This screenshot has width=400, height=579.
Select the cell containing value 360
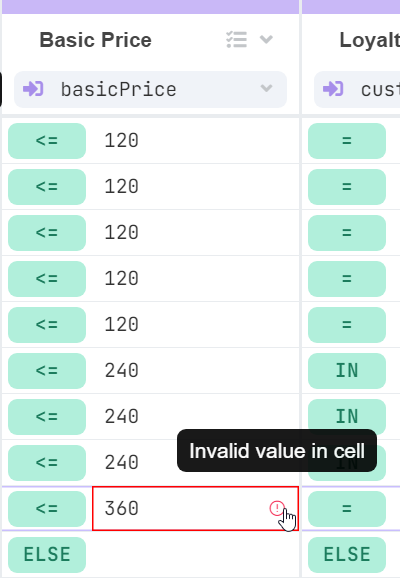click(x=195, y=508)
